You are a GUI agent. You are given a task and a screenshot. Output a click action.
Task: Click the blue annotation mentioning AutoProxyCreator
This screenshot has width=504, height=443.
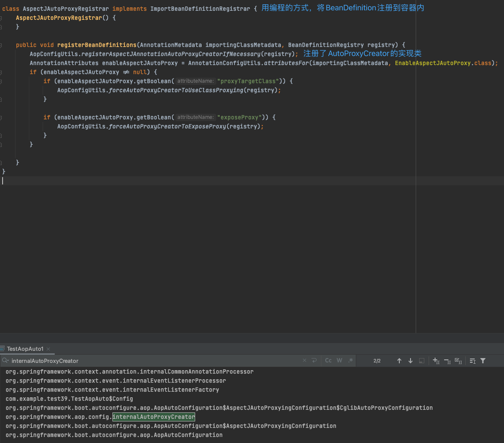click(x=362, y=53)
